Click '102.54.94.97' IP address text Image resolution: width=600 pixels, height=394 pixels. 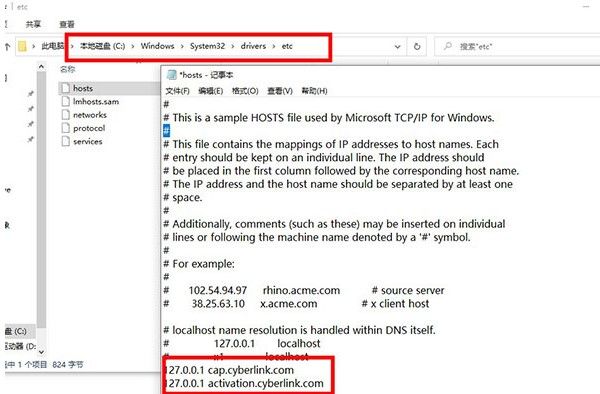coord(218,290)
